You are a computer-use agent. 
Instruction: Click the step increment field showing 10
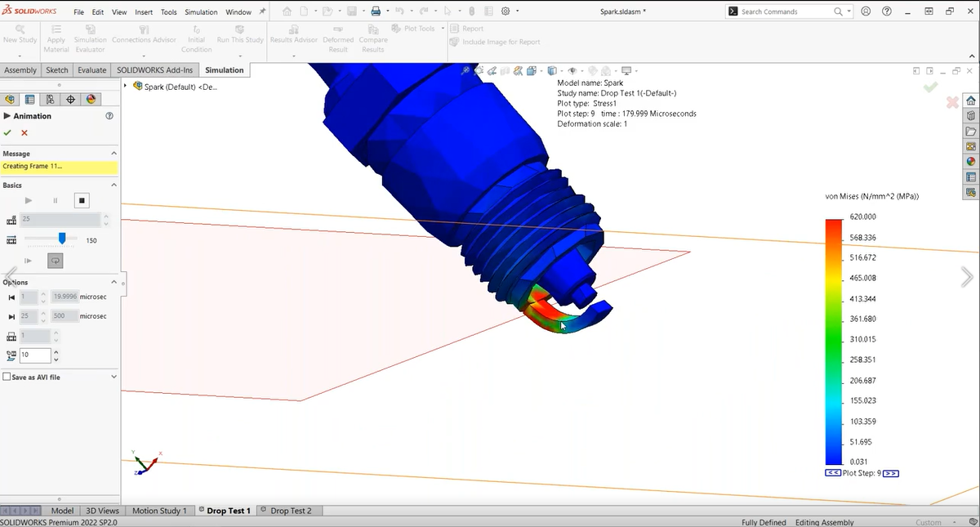[x=35, y=355]
